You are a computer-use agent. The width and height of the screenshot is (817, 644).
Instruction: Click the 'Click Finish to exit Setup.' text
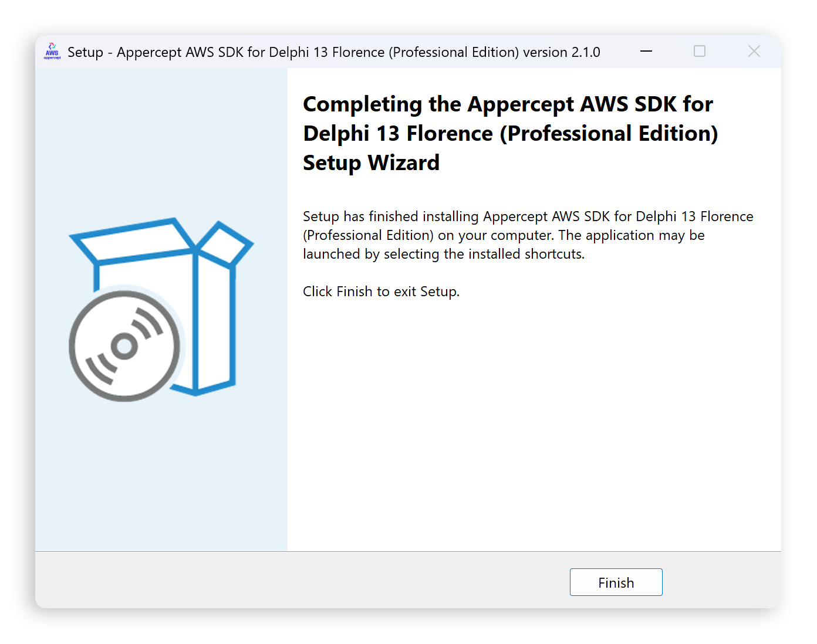pyautogui.click(x=381, y=292)
